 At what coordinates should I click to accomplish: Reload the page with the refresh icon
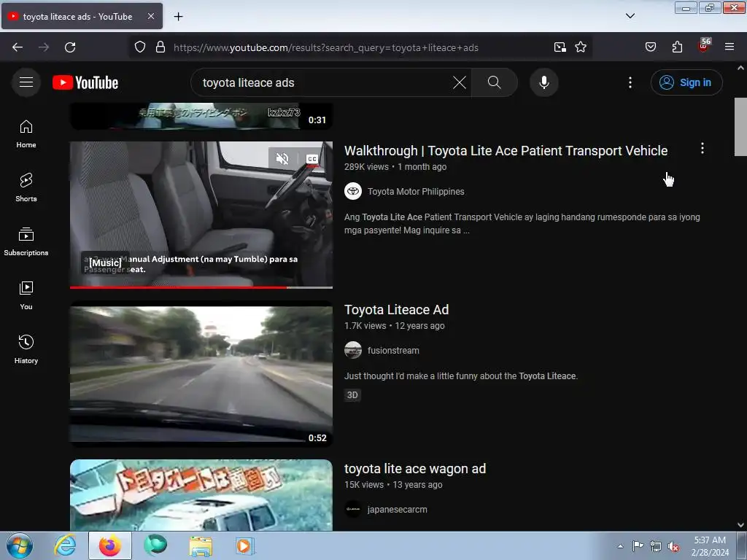[70, 47]
